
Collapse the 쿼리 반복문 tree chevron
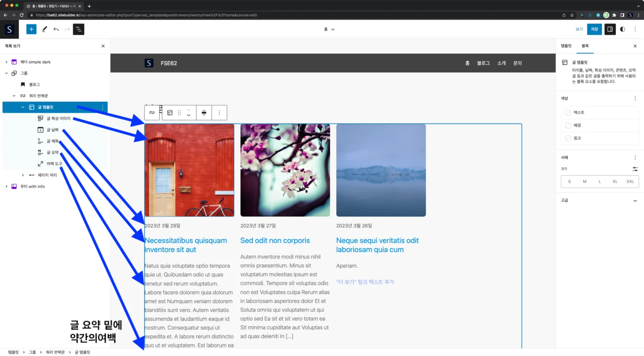(x=14, y=96)
